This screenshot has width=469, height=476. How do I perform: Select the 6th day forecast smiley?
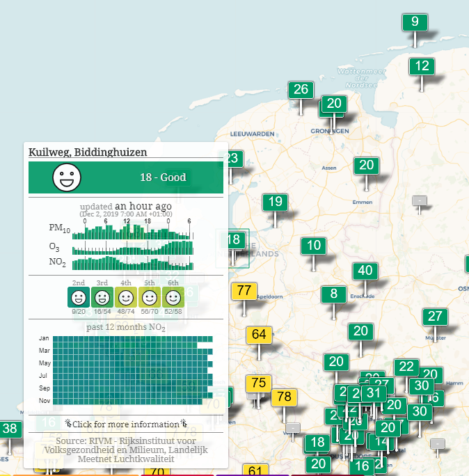(173, 298)
